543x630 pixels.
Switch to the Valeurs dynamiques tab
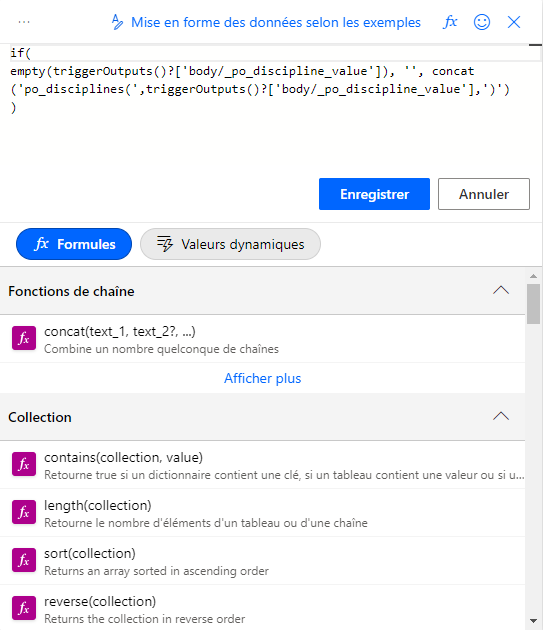(230, 244)
